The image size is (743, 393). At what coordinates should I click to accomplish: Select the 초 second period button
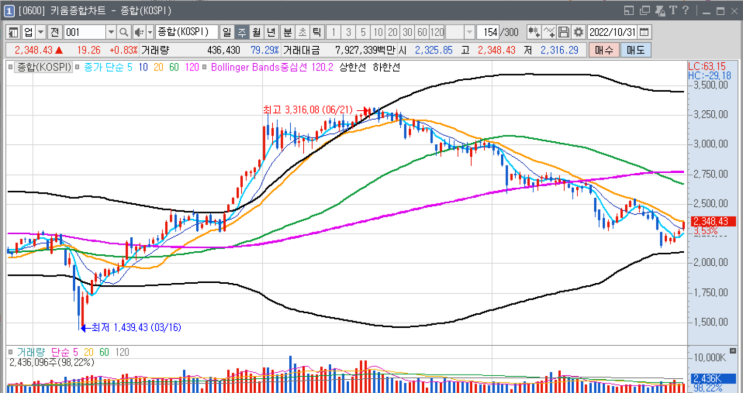[x=302, y=32]
